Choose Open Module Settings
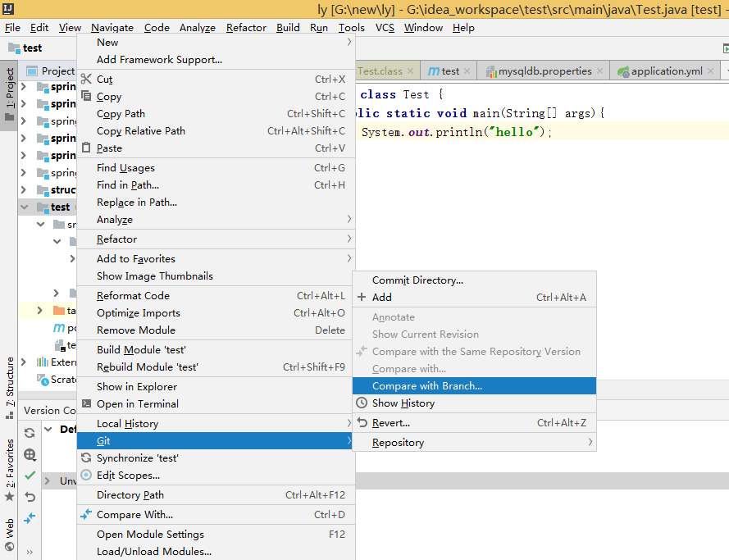Viewport: 729px width, 560px height. (216, 535)
